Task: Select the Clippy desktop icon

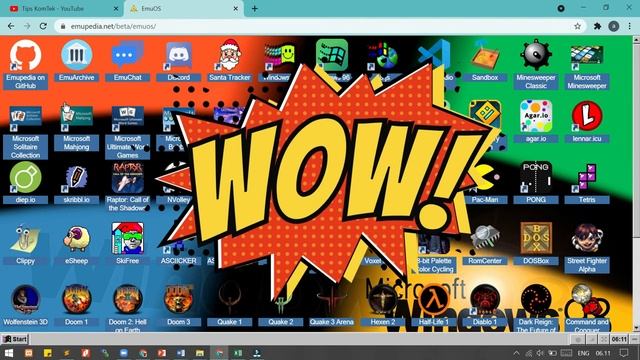Action: [25, 244]
